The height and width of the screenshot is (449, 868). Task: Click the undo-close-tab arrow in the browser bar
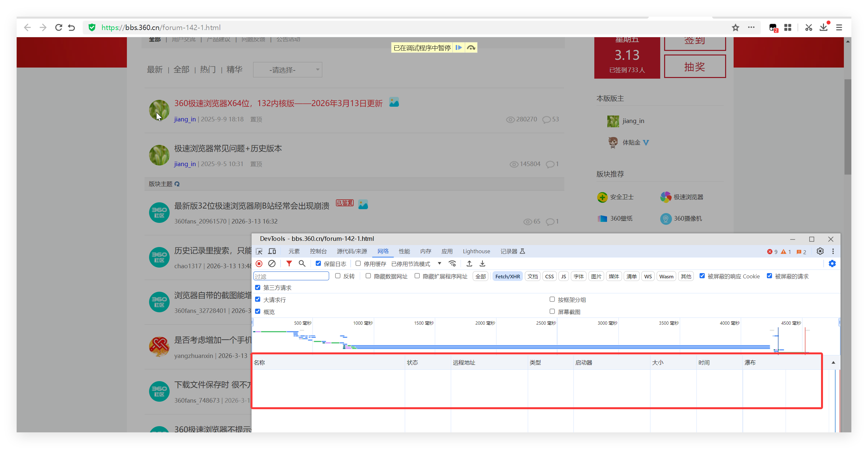click(x=71, y=27)
